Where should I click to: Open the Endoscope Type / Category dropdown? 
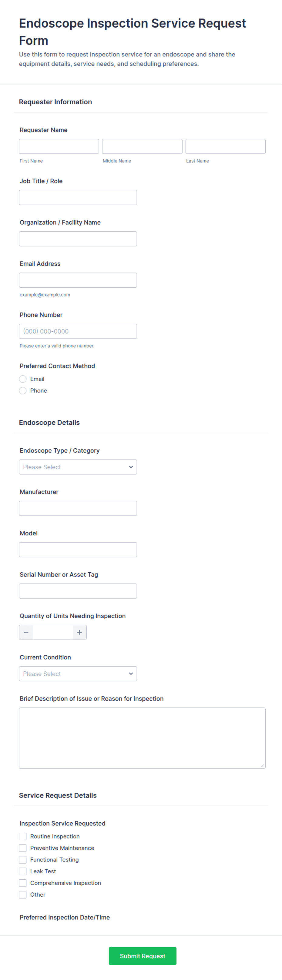[x=78, y=467]
